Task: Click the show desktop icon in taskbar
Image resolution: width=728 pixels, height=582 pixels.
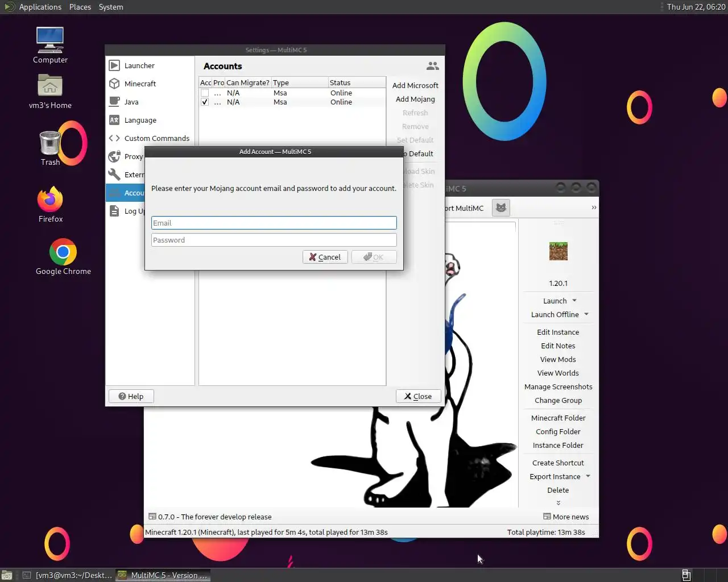Action: point(7,575)
